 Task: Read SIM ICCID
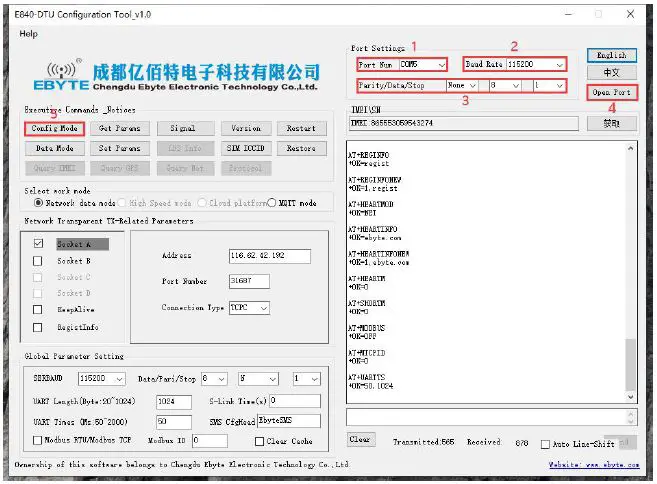point(246,148)
